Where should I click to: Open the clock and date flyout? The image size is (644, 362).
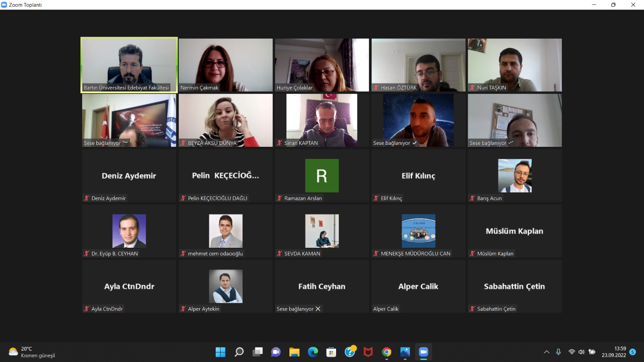click(x=614, y=352)
